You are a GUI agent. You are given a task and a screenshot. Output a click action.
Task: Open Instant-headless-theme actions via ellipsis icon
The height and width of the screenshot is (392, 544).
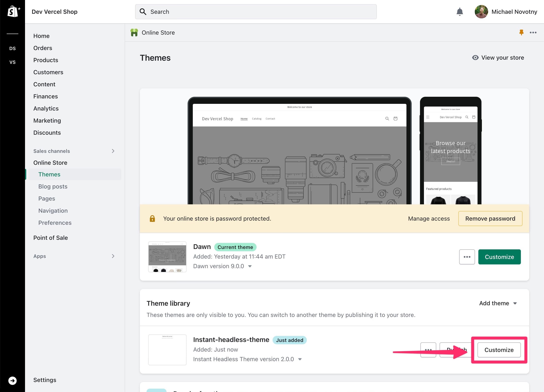tap(428, 349)
